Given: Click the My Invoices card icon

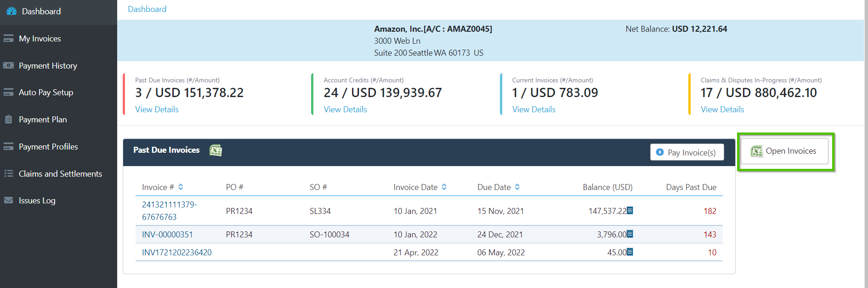Looking at the screenshot, I should (x=8, y=39).
